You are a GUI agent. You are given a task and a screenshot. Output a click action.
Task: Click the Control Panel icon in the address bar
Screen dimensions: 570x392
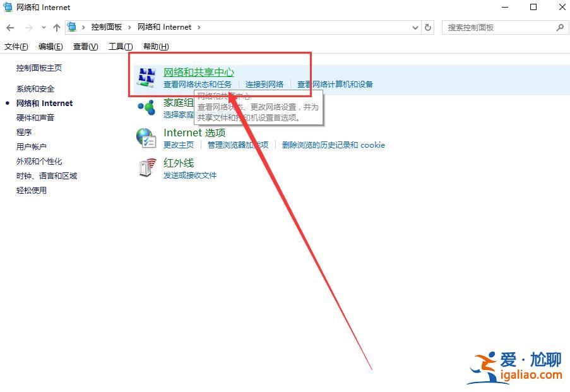72,27
